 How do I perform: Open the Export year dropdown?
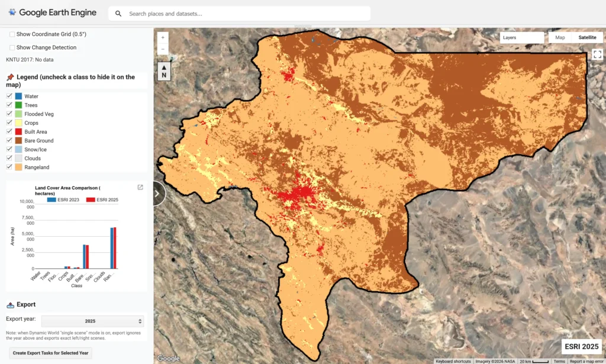point(93,321)
